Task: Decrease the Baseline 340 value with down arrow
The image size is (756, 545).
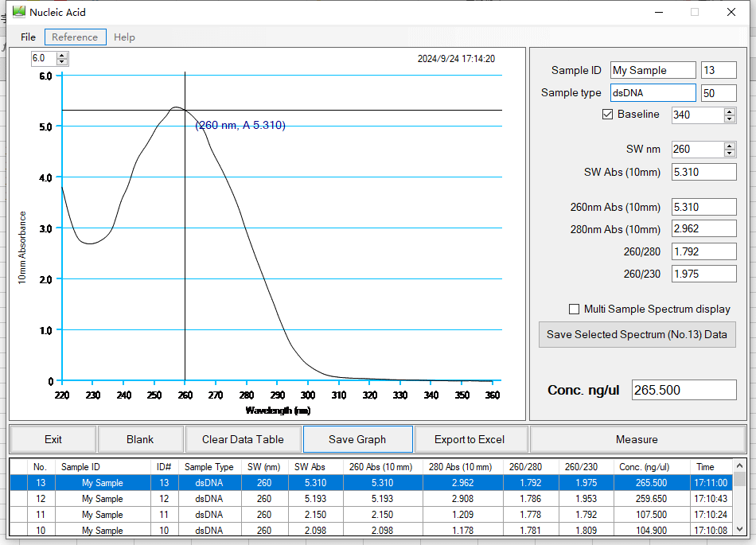Action: point(730,119)
